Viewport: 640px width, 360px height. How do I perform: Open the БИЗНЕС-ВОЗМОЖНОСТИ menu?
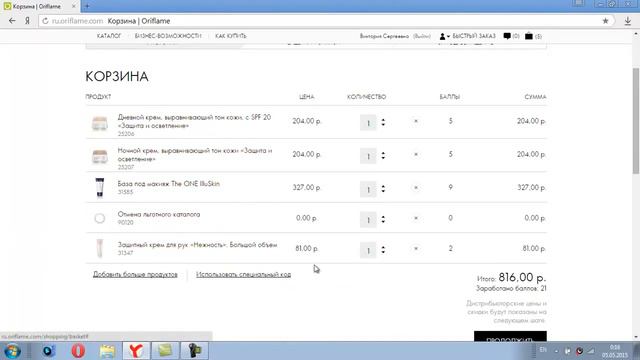click(168, 36)
